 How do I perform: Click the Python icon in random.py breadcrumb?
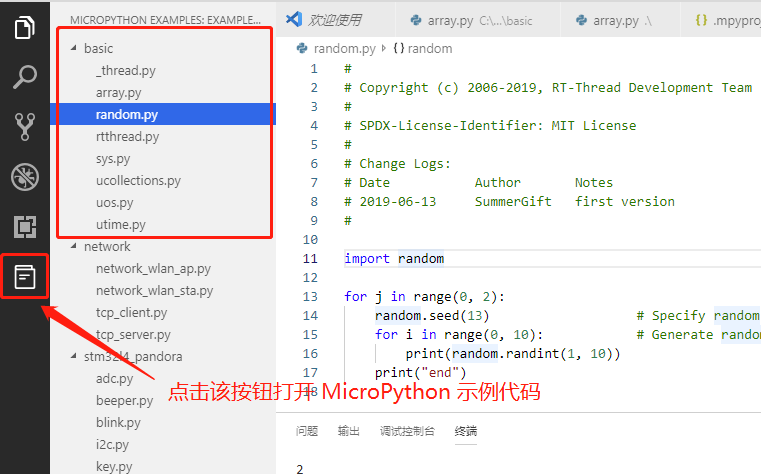pos(301,48)
